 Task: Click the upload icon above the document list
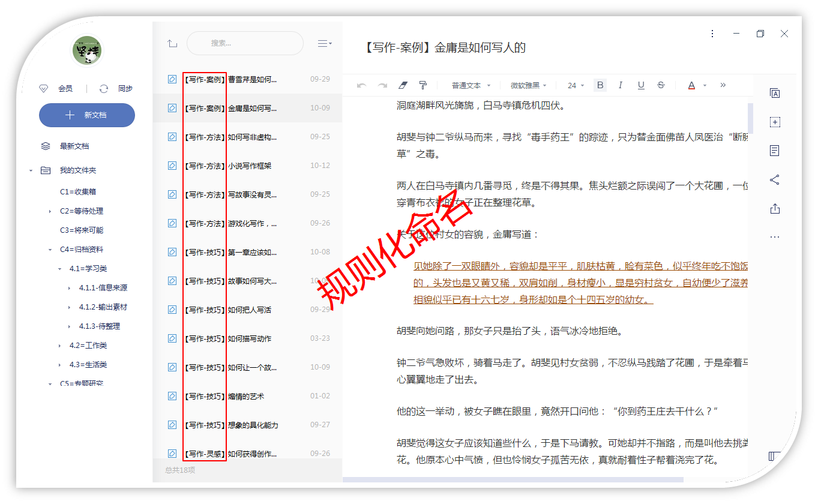172,44
